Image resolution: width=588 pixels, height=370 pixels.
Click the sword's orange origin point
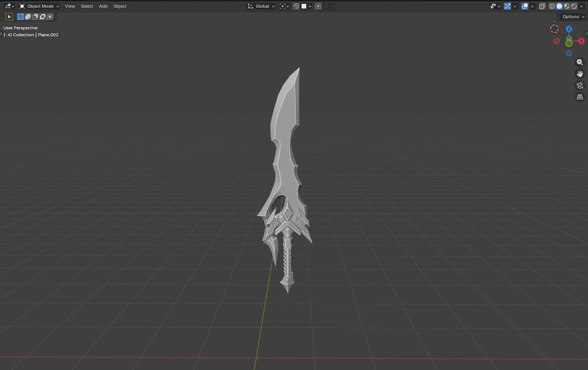287,282
